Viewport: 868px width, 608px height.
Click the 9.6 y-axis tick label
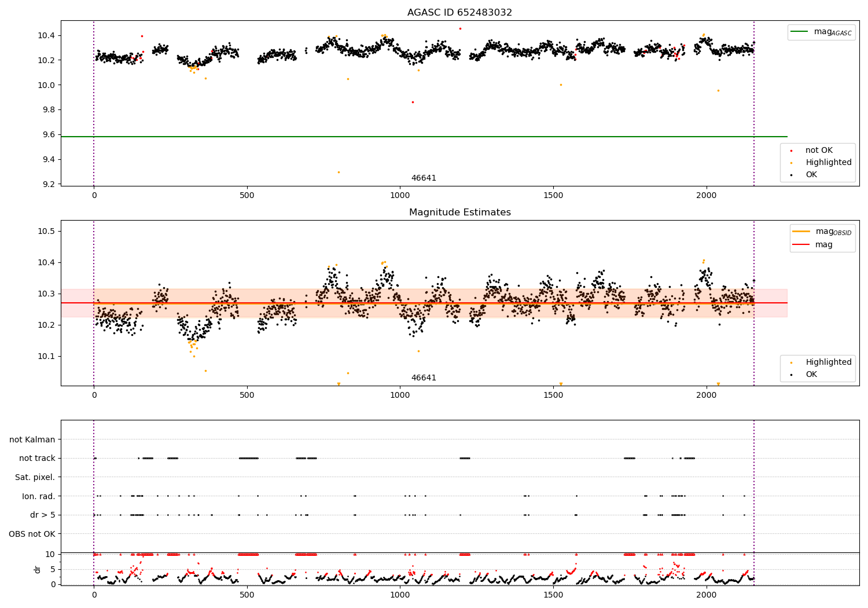click(x=47, y=135)
